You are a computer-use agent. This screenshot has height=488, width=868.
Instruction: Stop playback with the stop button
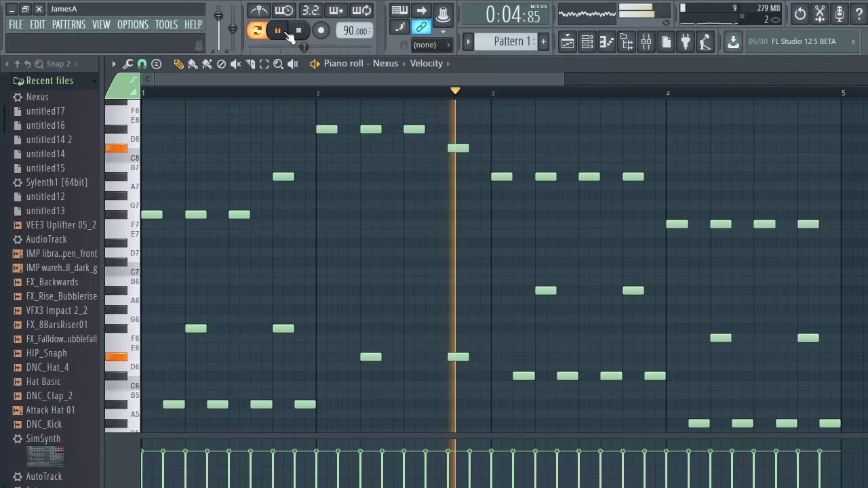point(298,30)
